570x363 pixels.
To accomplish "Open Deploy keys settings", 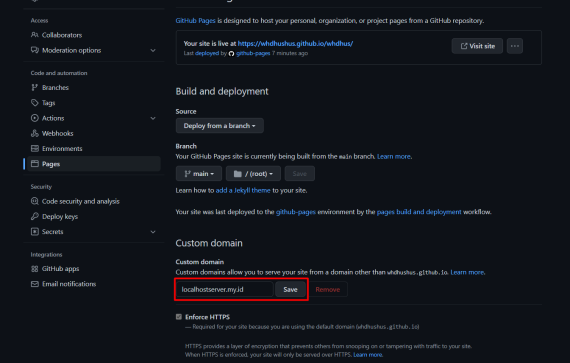I will click(x=60, y=216).
